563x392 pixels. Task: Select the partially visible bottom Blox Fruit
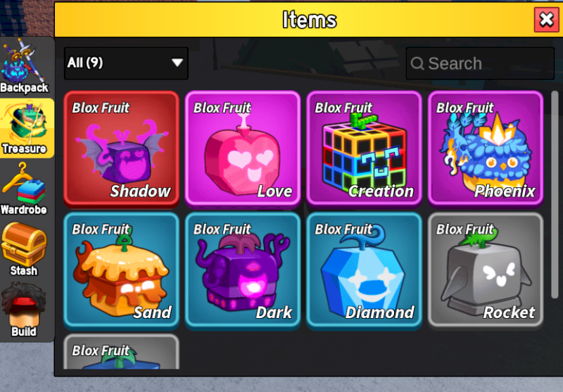(121, 351)
